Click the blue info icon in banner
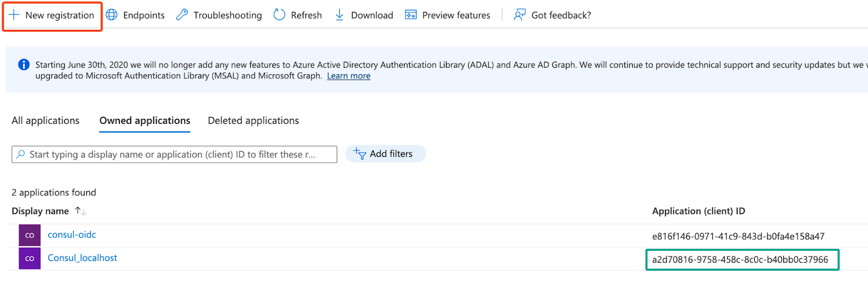The image size is (868, 292). coord(24,65)
